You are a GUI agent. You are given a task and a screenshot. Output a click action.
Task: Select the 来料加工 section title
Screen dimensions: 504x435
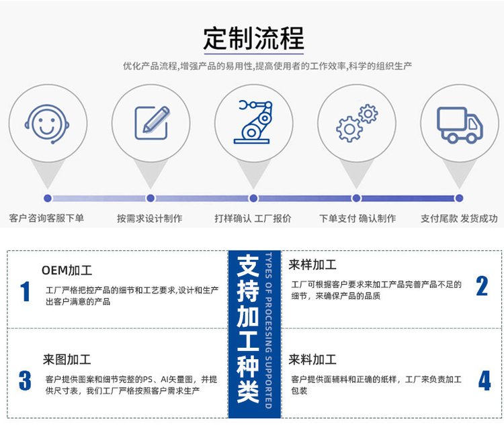point(312,359)
